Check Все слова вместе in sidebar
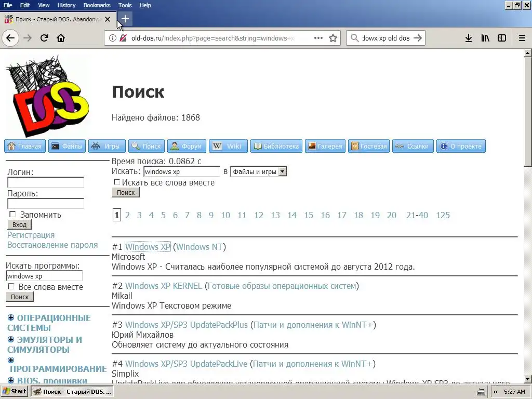Image resolution: width=532 pixels, height=399 pixels. (11, 286)
